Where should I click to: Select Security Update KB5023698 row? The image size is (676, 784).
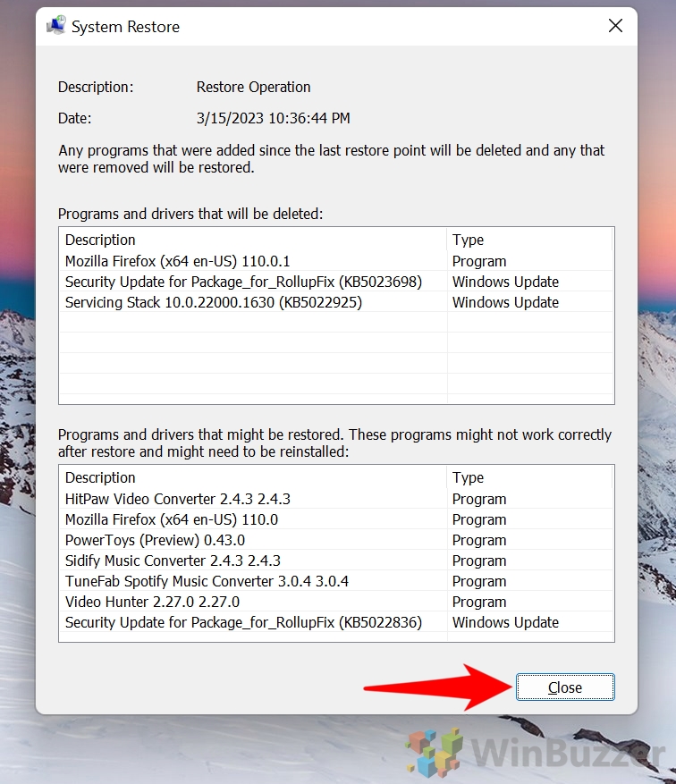[x=336, y=282]
